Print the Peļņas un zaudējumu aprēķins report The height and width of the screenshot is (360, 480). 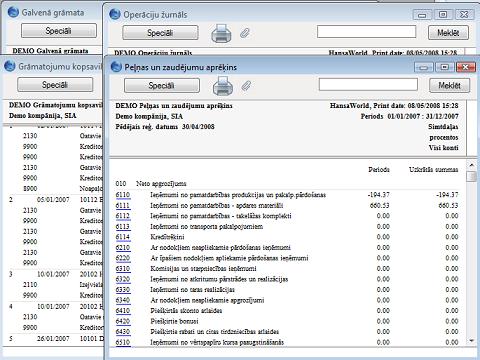coord(223,85)
